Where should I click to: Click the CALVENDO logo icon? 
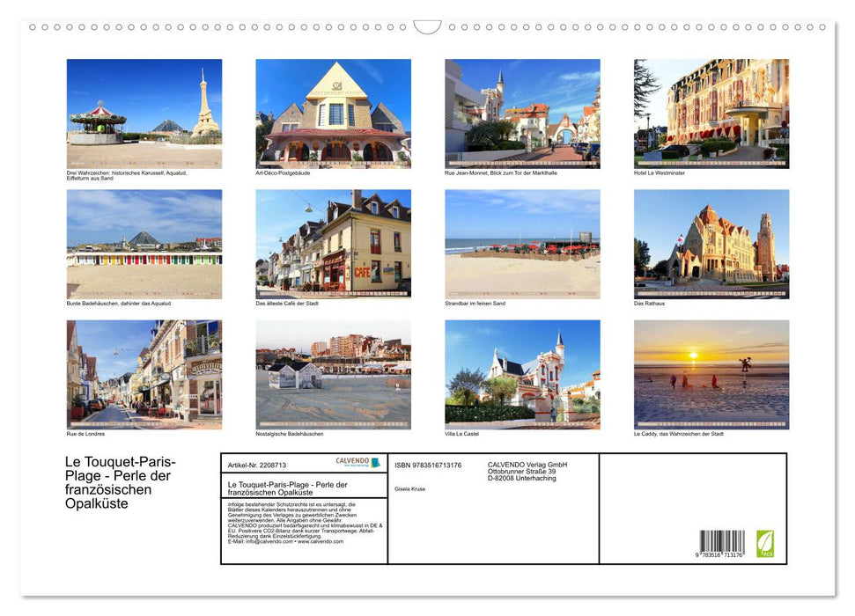pos(374,463)
